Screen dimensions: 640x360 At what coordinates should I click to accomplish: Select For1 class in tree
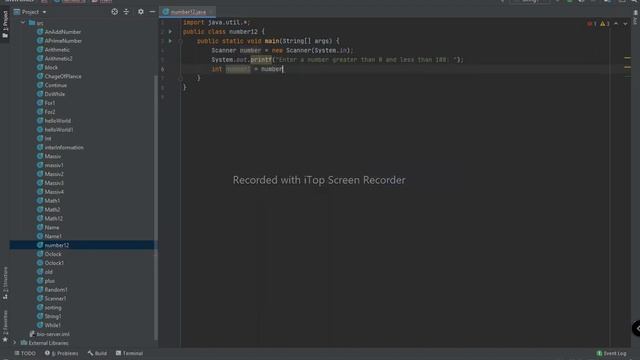[x=46, y=103]
